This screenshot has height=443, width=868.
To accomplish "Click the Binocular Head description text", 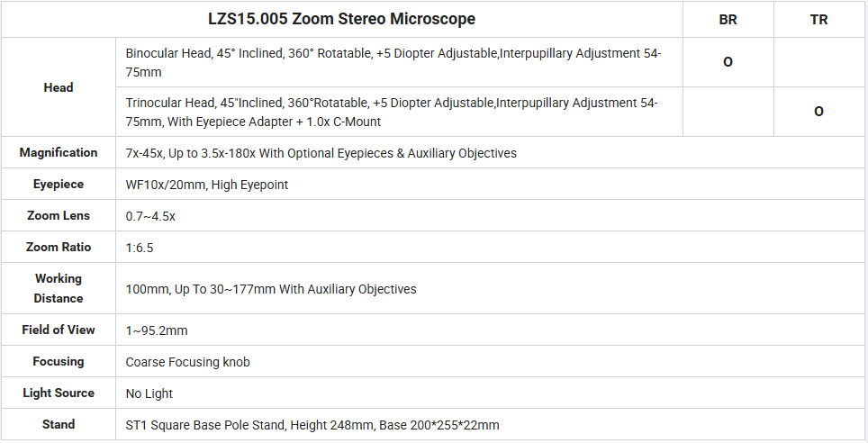I will tap(393, 62).
